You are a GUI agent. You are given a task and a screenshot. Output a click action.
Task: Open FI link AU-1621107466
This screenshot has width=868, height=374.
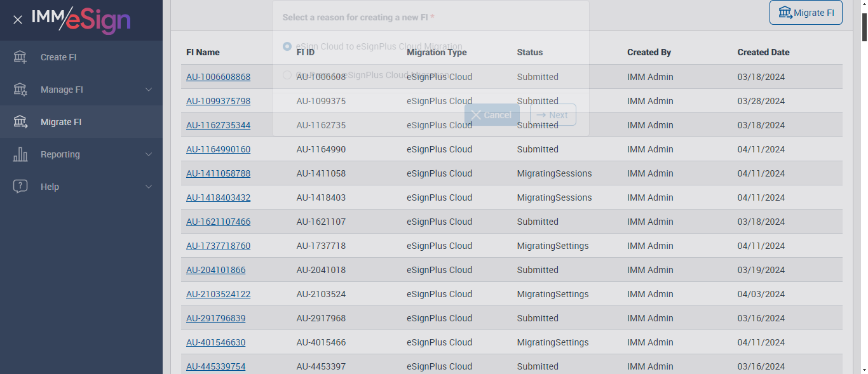218,222
